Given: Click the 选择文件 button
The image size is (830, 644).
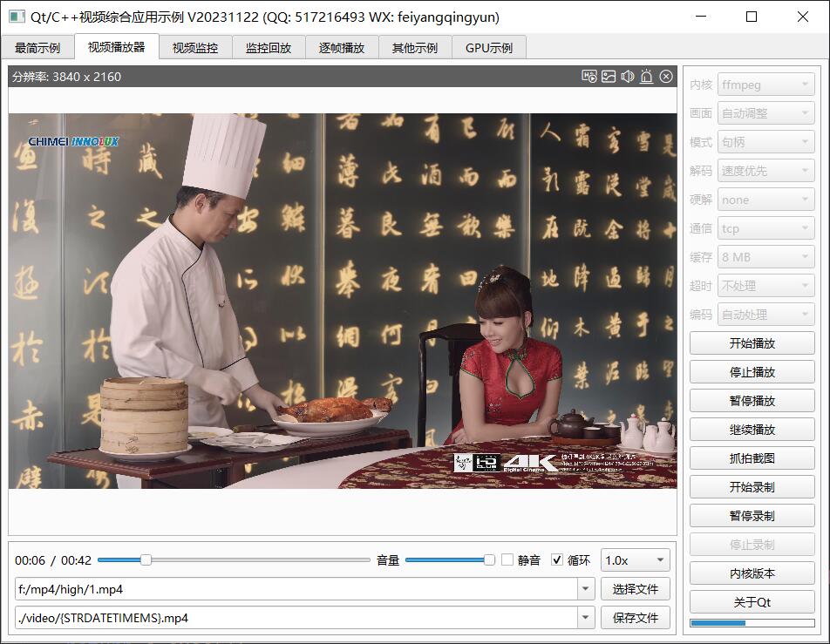Looking at the screenshot, I should pyautogui.click(x=635, y=589).
